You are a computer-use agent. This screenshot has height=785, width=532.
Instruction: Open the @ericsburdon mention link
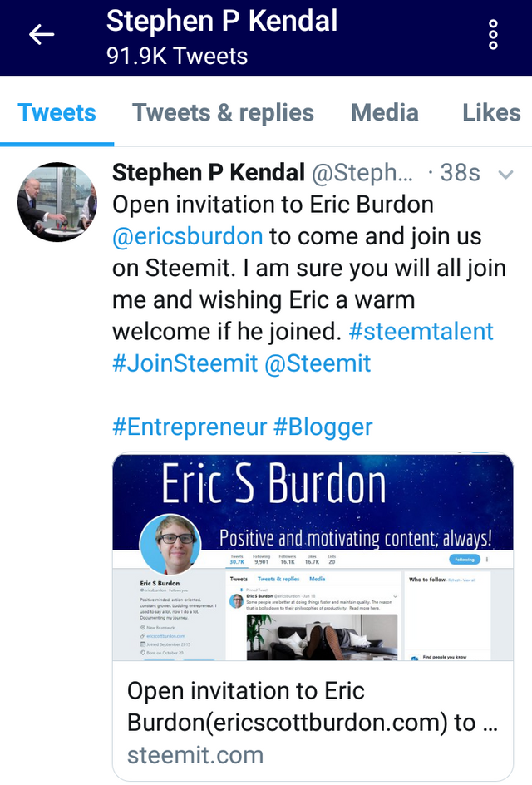[188, 236]
